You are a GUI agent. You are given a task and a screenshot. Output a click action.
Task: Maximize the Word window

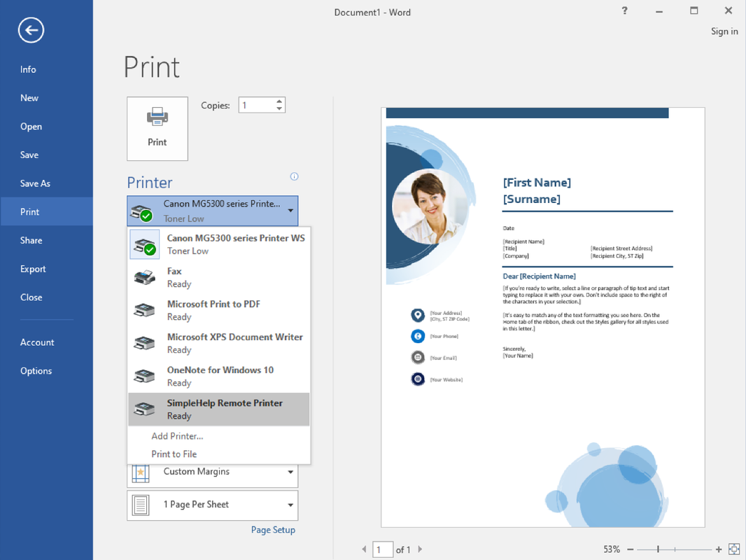pos(694,10)
